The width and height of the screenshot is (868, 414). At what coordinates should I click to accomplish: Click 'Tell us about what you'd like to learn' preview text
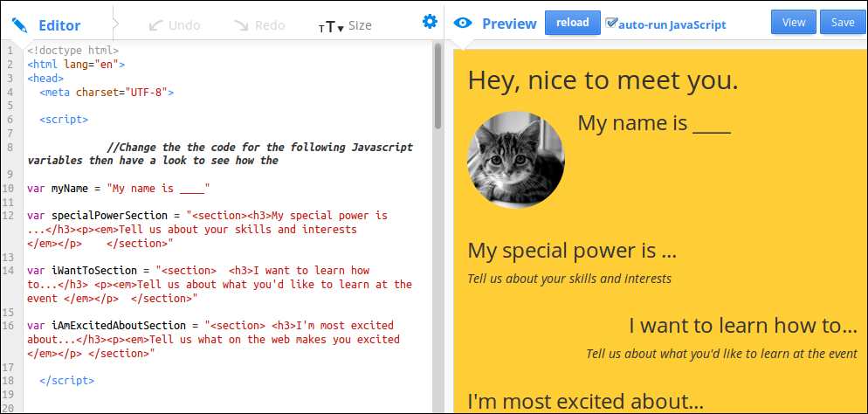[x=722, y=354]
